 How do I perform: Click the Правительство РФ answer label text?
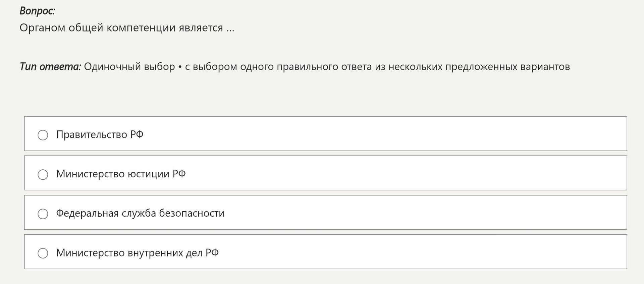coord(100,134)
